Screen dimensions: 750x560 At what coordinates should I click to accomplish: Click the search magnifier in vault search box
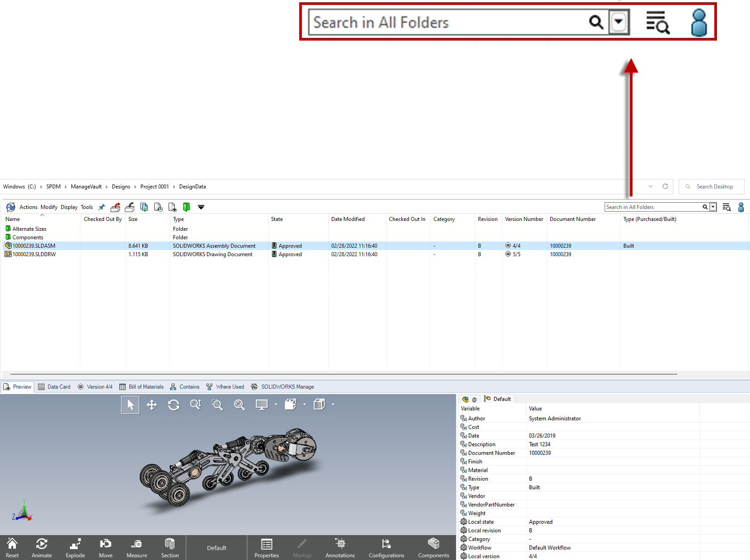tap(705, 207)
